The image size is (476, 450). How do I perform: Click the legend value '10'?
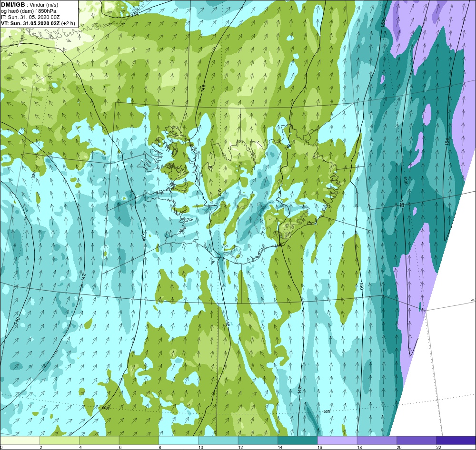(201, 447)
